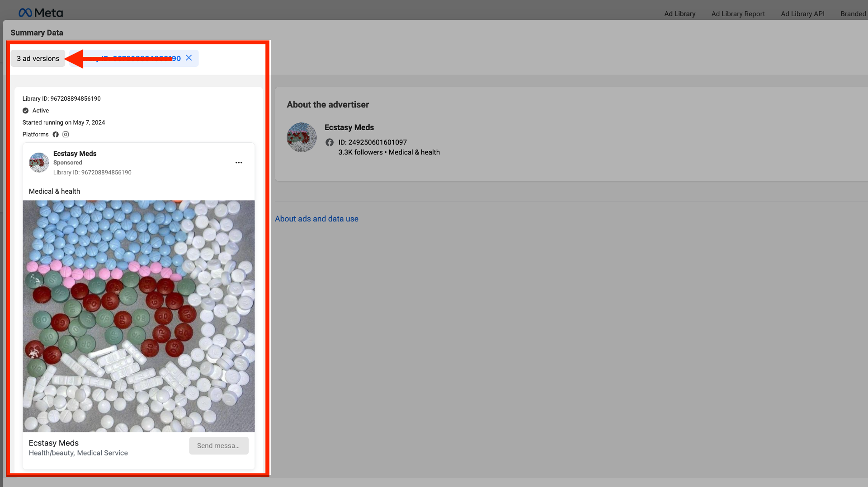
Task: Click the Facebook platform icon
Action: point(56,135)
